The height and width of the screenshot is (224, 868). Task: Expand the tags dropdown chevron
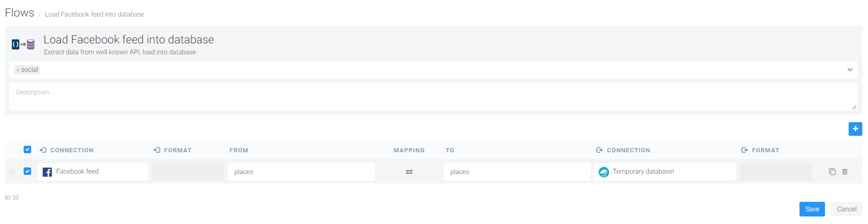tap(850, 70)
